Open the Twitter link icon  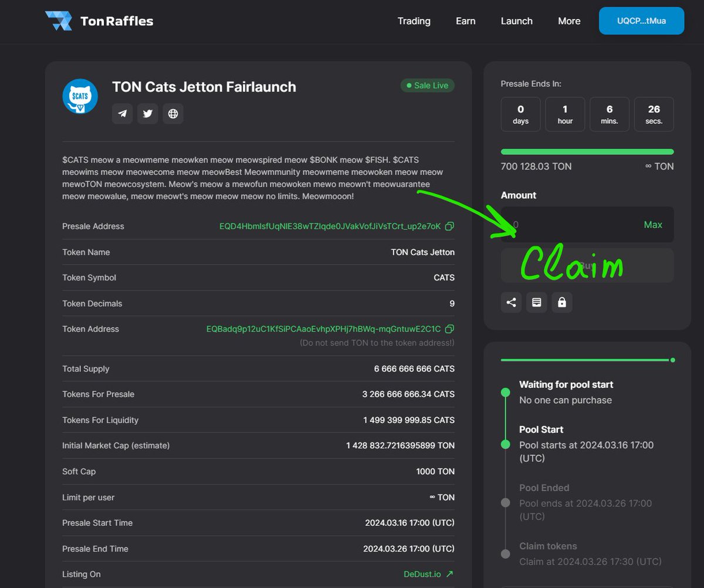point(148,114)
